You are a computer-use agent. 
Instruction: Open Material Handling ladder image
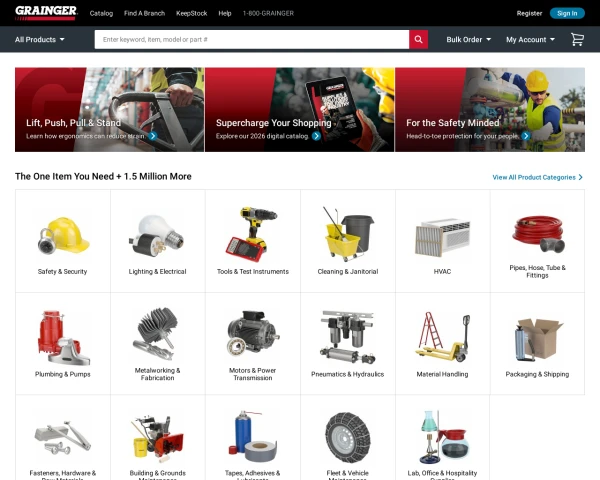(443, 337)
